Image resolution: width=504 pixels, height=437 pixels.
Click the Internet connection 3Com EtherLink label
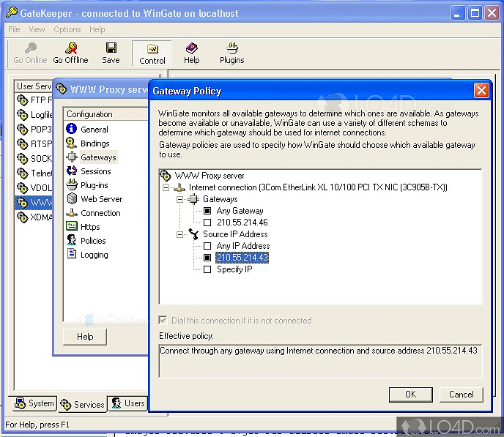(318, 187)
